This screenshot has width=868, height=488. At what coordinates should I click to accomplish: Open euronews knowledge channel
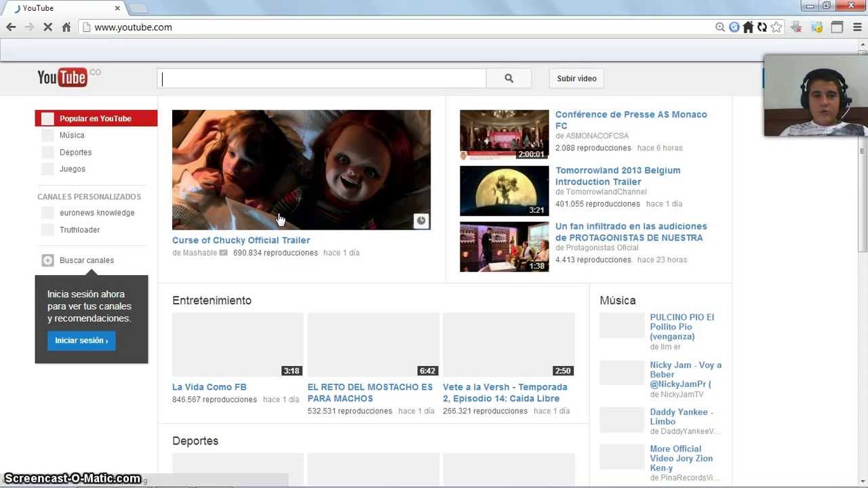coord(97,213)
